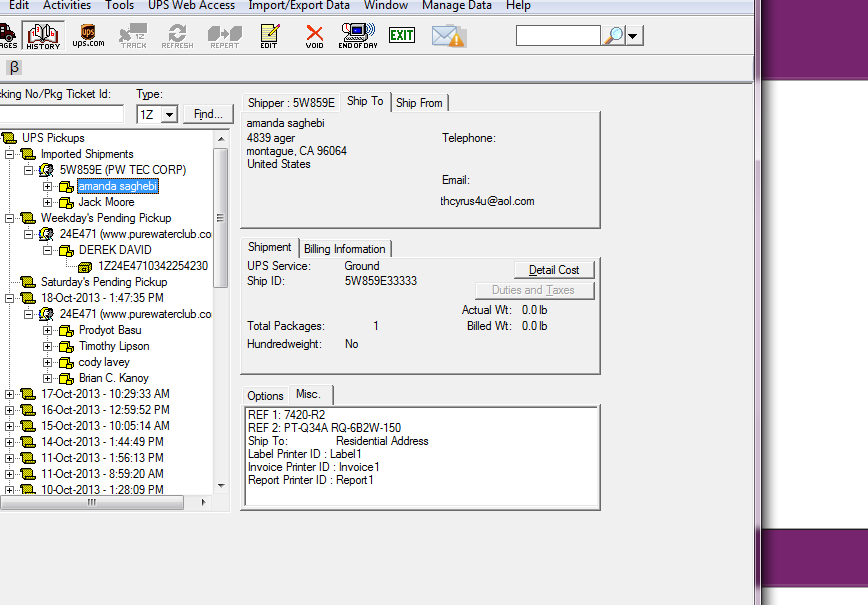
Task: Collapse the Imported Shipments node
Action: (x=9, y=154)
